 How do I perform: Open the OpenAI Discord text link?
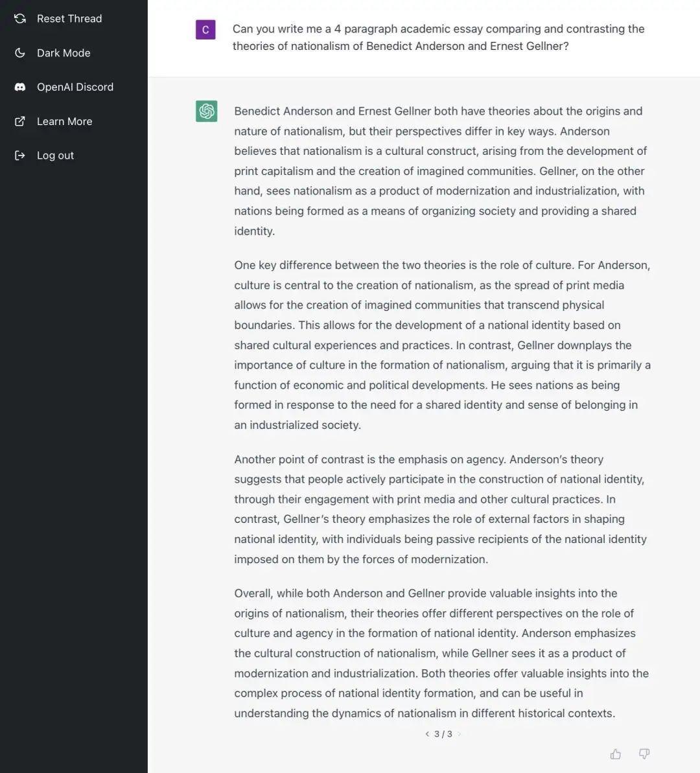point(75,87)
